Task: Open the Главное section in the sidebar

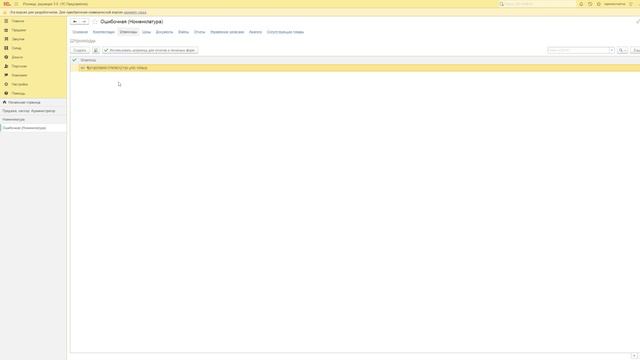Action: 17,21
